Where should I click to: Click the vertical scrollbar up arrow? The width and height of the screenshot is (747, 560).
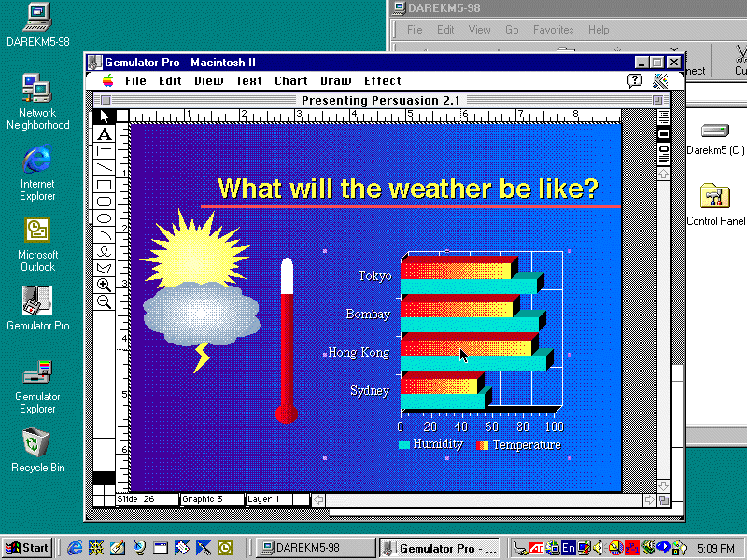pyautogui.click(x=664, y=174)
